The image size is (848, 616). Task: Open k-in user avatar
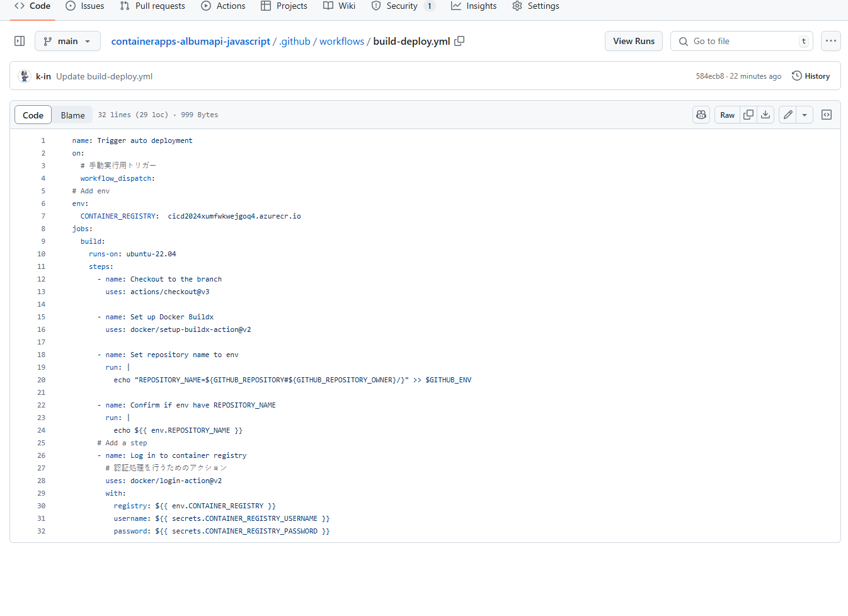coord(25,76)
